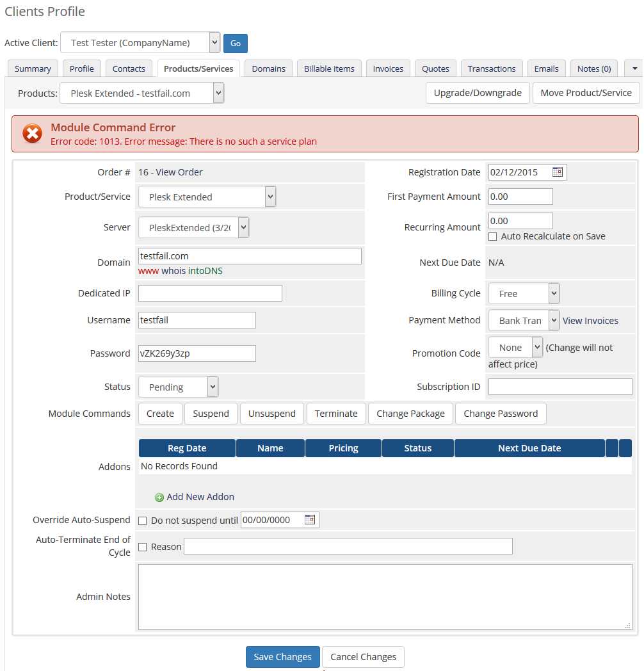
Task: Click Change Password button
Action: point(501,414)
